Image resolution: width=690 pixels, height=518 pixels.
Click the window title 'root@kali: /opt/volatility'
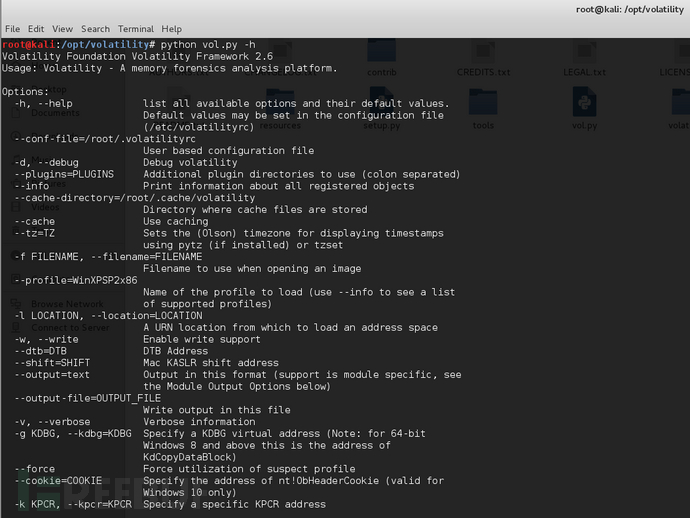[x=630, y=9]
